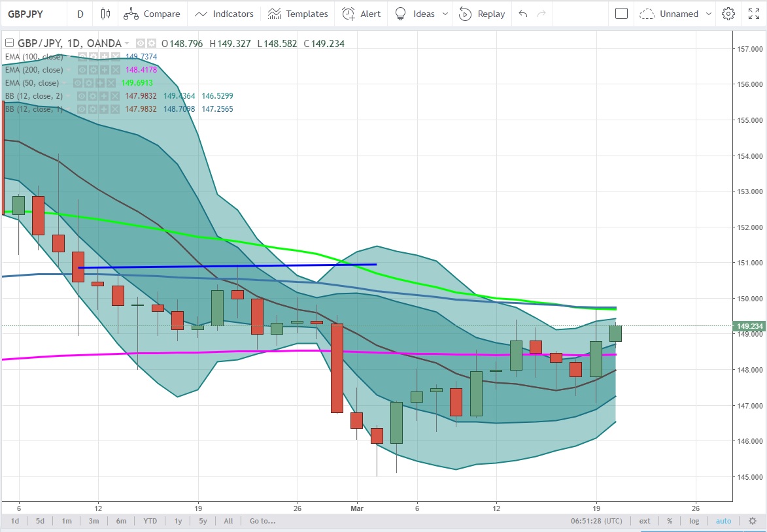Open the Templates menu

tap(298, 14)
